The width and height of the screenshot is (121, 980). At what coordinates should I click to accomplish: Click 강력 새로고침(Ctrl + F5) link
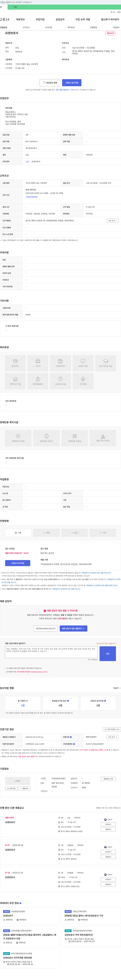65,90
